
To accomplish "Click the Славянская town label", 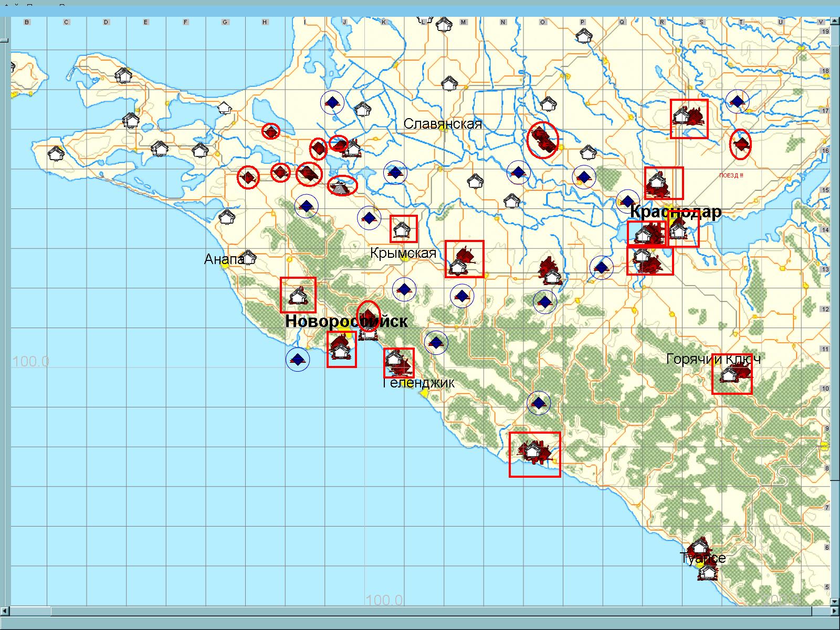I will [x=443, y=124].
